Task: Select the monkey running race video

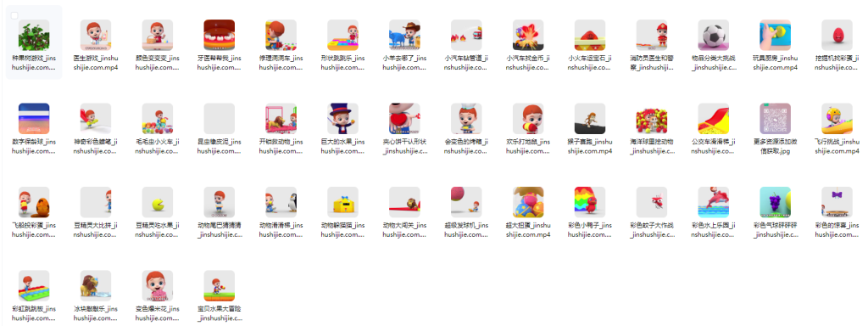Action: point(590,119)
